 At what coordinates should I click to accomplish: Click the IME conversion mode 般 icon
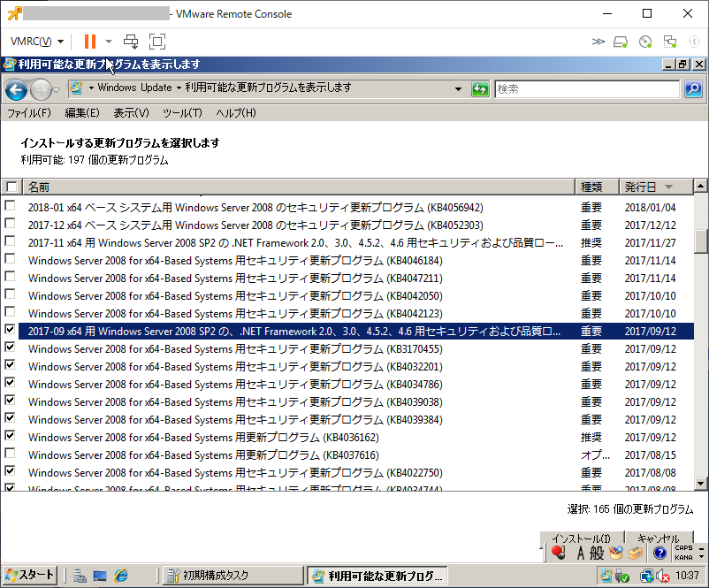pos(597,553)
